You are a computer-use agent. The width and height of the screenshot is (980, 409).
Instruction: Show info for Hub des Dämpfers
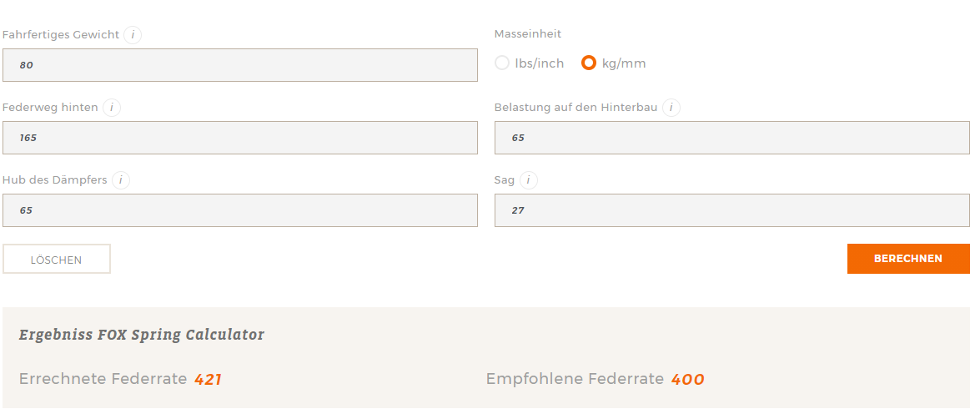click(121, 180)
